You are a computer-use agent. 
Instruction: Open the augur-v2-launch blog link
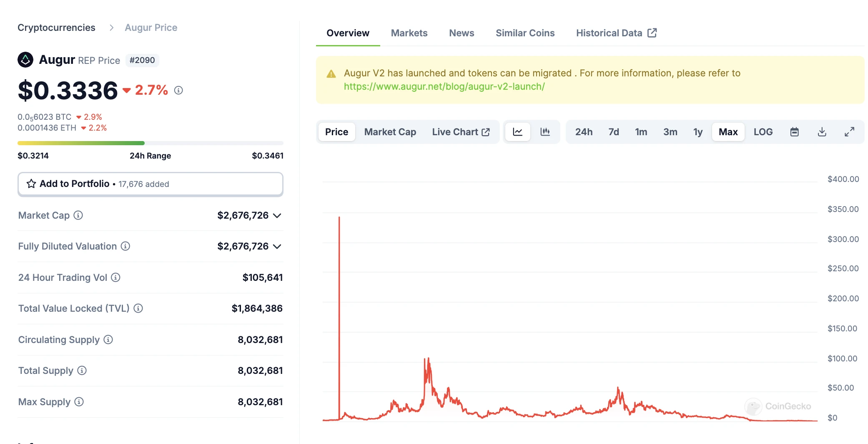coord(444,86)
